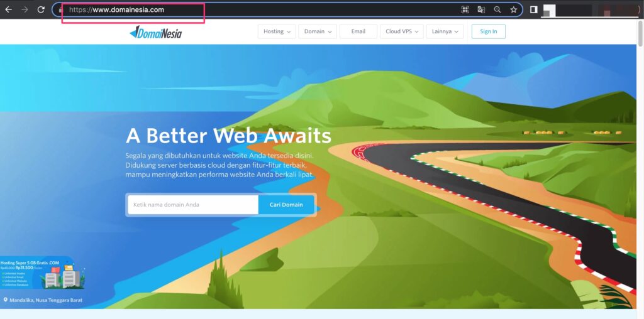Reload the DomaiNesia page
This screenshot has height=319, width=644.
41,10
